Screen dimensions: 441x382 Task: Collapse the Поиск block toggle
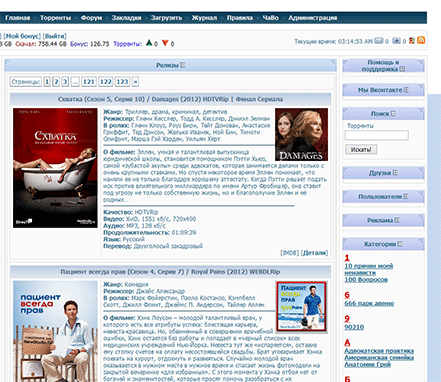coord(393,113)
